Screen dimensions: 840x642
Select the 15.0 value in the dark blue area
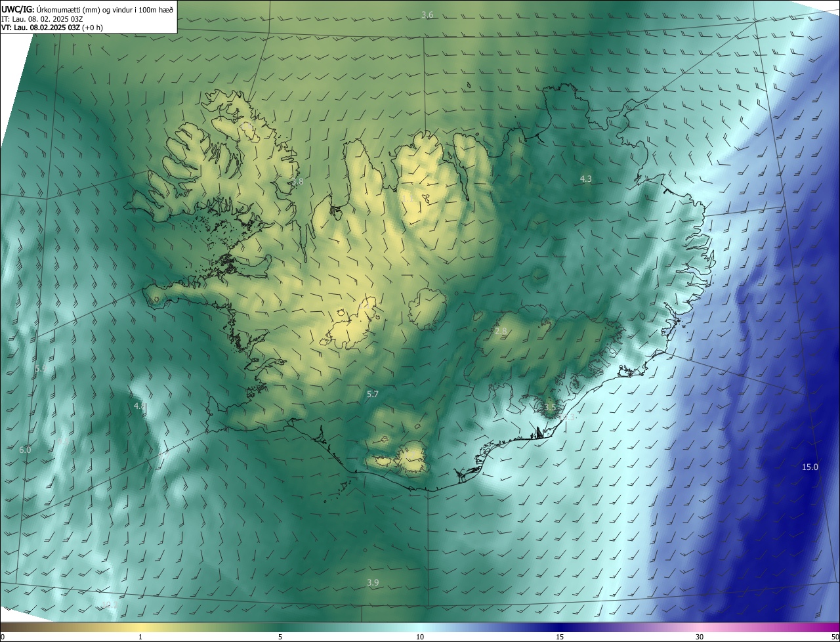tap(810, 467)
